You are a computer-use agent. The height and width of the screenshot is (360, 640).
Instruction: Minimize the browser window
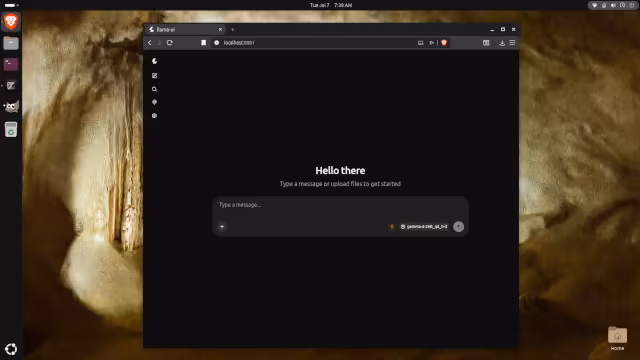pos(492,29)
